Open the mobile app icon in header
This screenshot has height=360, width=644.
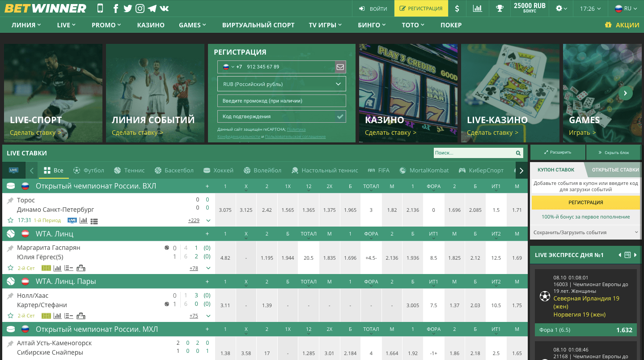point(100,8)
